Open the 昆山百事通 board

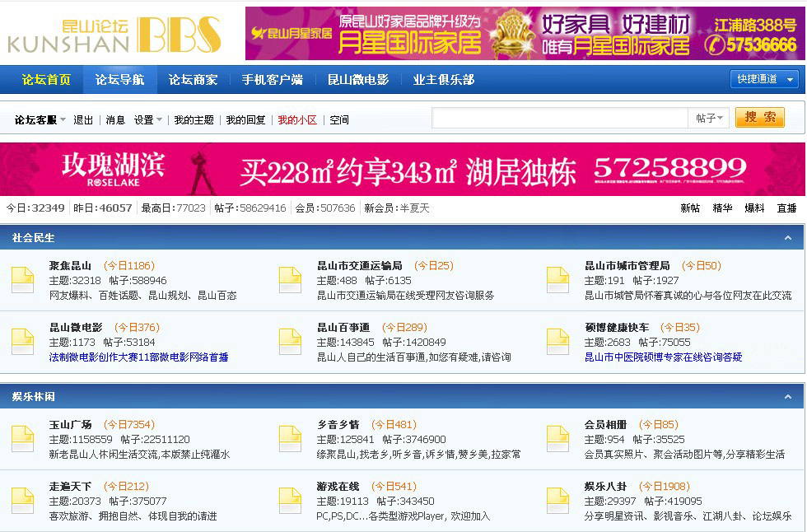coord(343,327)
